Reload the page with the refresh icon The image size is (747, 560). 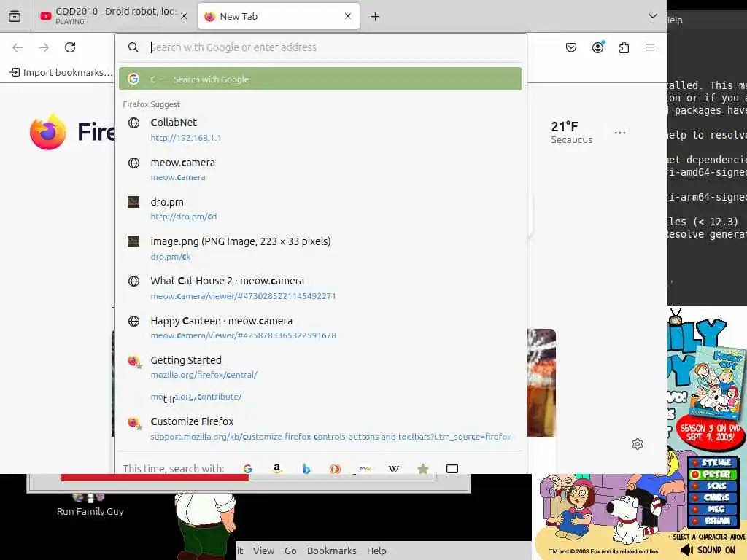point(70,47)
